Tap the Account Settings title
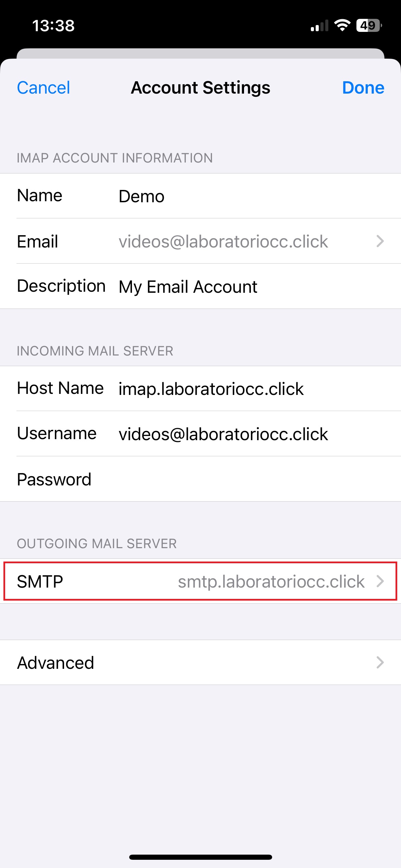Screen dimensions: 401x868 coord(200,88)
